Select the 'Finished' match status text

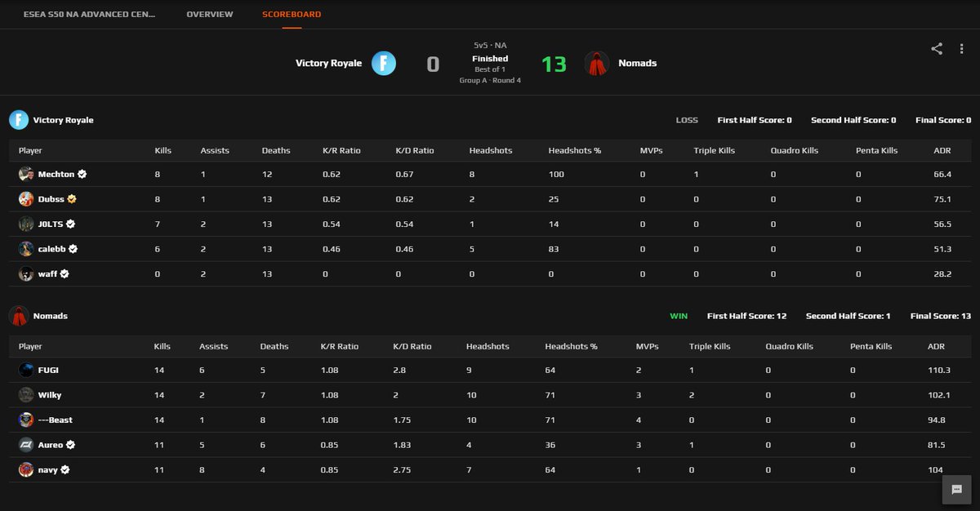(490, 59)
